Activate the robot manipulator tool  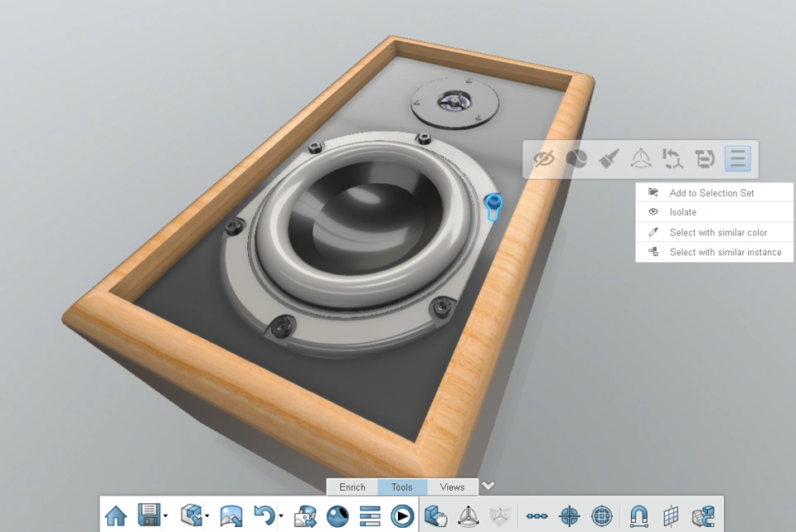[x=468, y=516]
